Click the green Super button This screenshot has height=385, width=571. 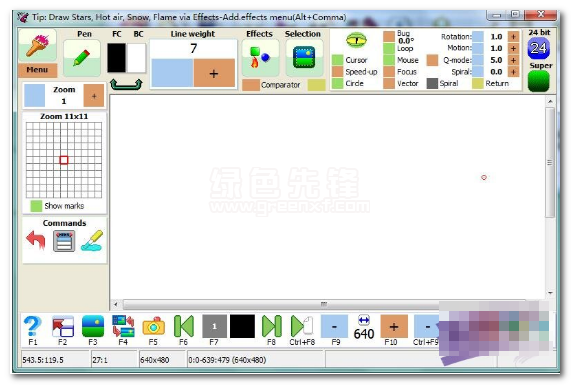(538, 81)
